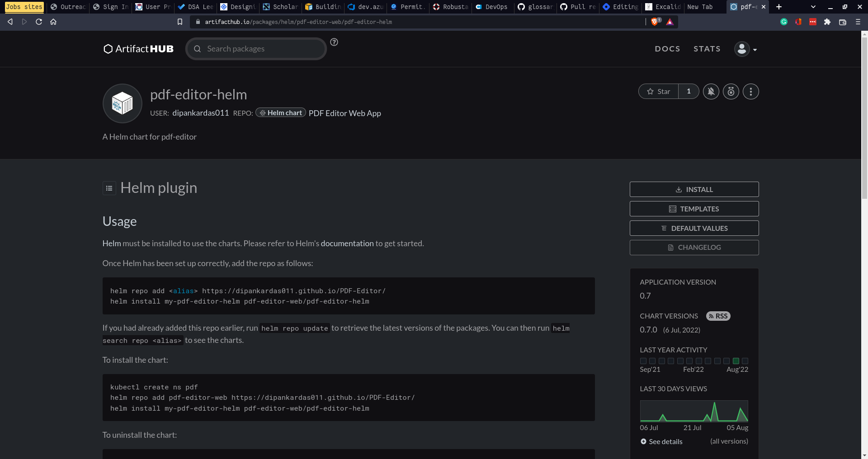Screen dimensions: 868x459
Task: Open the browser hamburger main menu
Action: (858, 22)
